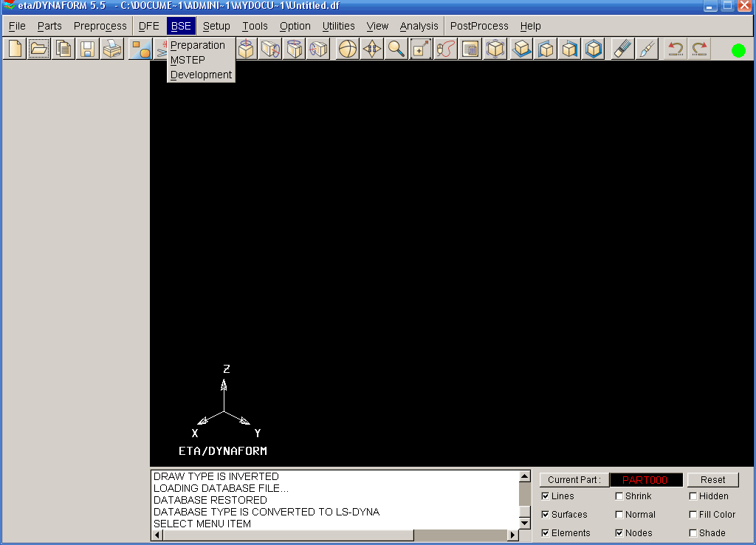
Task: Click the green status indicator circle
Action: tap(738, 50)
